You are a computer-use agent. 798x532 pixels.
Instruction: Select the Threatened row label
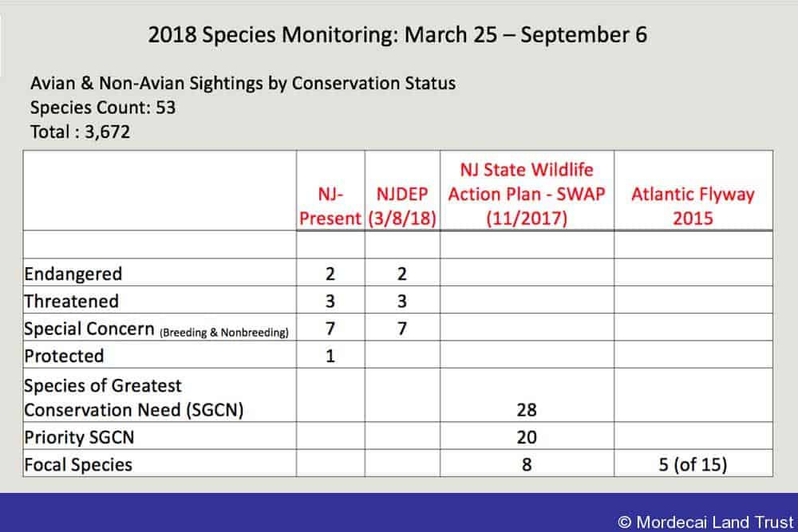(x=71, y=301)
